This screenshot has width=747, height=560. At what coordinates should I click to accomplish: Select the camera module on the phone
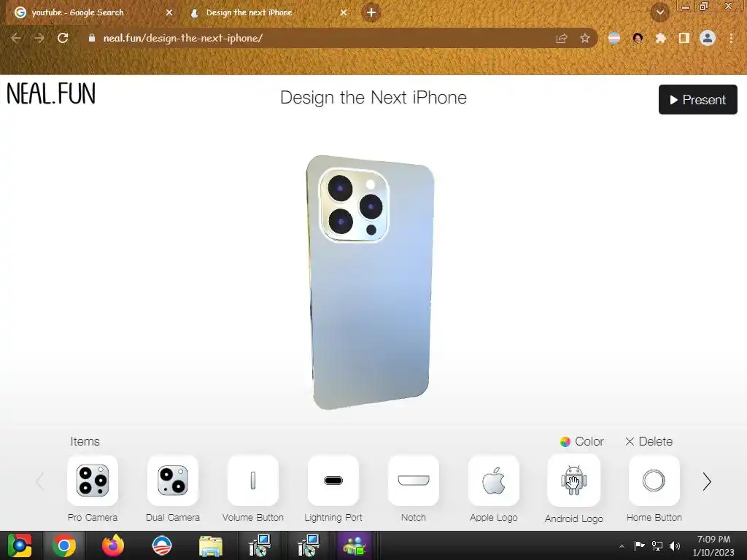tap(354, 205)
